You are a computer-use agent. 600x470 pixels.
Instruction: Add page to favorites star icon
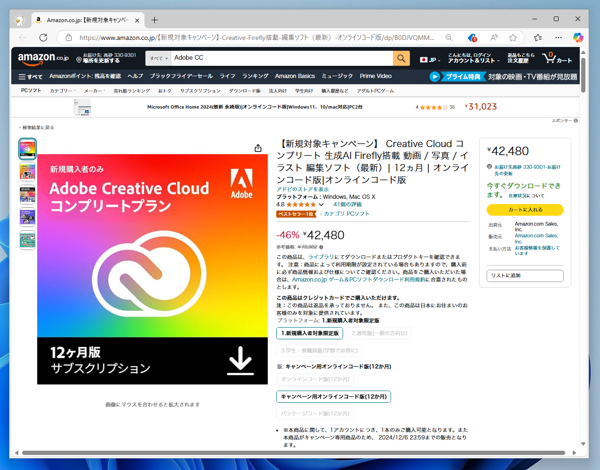point(513,38)
